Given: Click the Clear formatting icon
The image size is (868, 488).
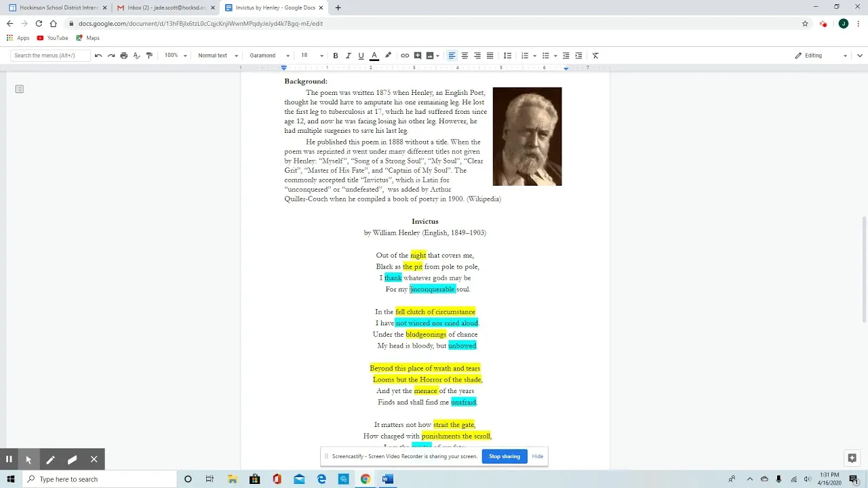Looking at the screenshot, I should pyautogui.click(x=595, y=56).
